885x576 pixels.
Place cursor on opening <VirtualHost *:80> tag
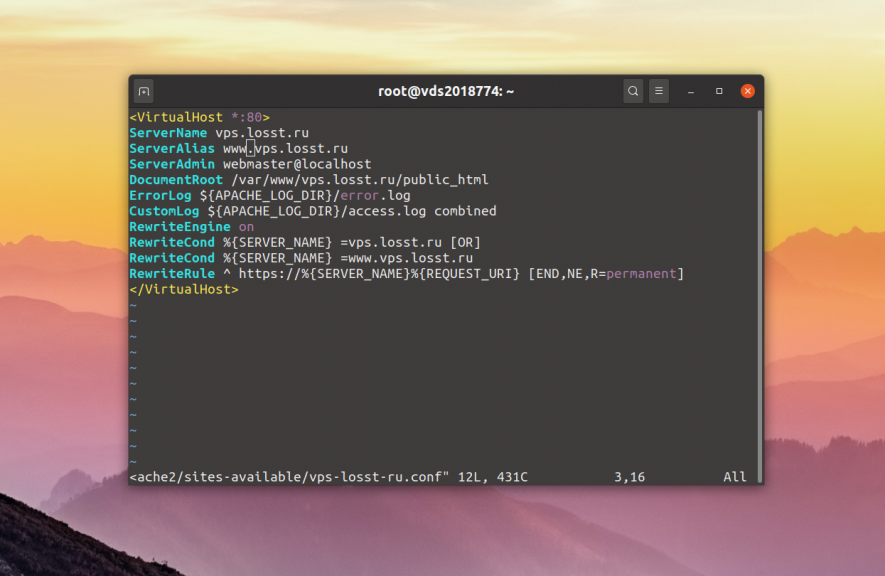click(x=199, y=117)
